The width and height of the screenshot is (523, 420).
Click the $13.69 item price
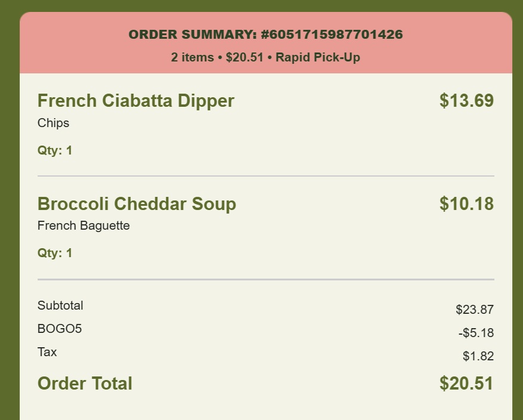466,101
